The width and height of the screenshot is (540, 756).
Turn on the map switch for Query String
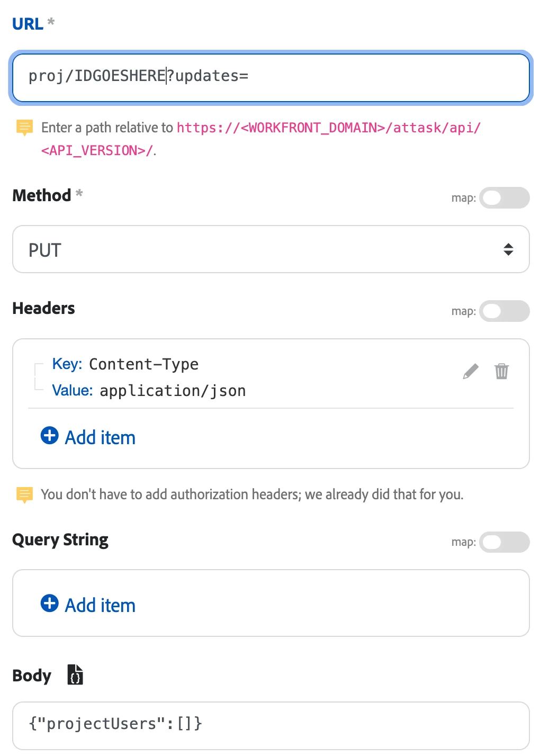(504, 542)
